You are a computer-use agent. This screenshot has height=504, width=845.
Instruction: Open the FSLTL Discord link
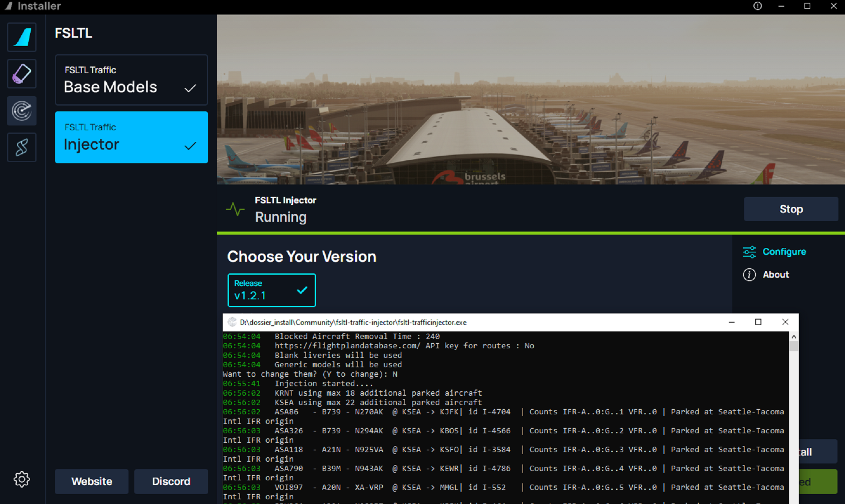171,481
